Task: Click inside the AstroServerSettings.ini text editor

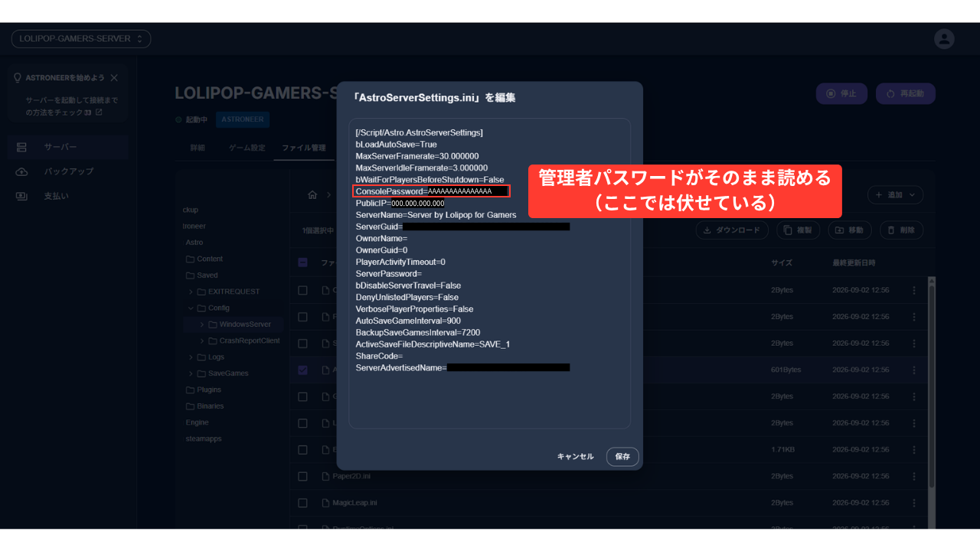Action: (489, 273)
